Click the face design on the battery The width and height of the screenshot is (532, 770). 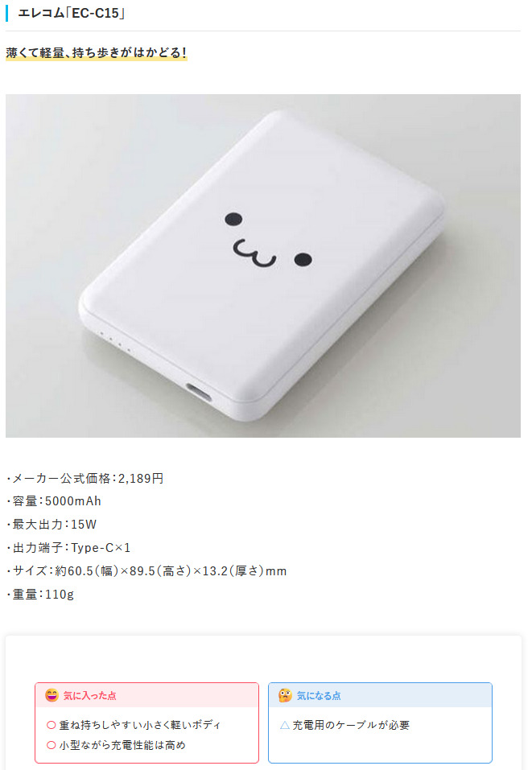(268, 240)
